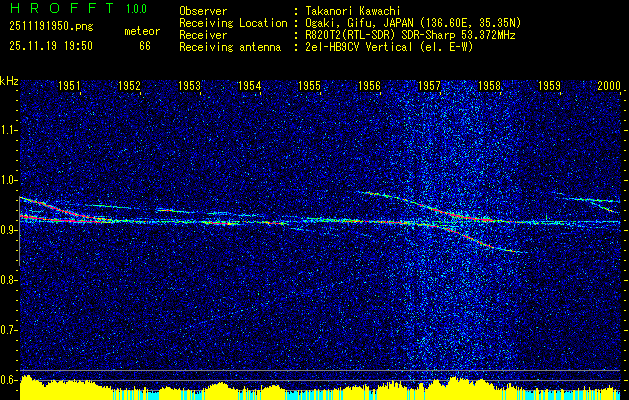Click the 2000 time marker
The image size is (629, 400).
pos(609,85)
